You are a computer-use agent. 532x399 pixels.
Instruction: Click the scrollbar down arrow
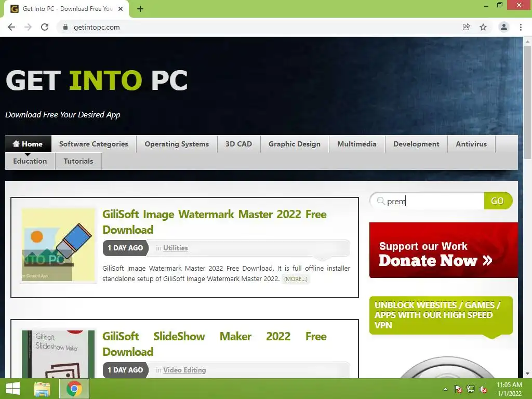[x=527, y=374]
